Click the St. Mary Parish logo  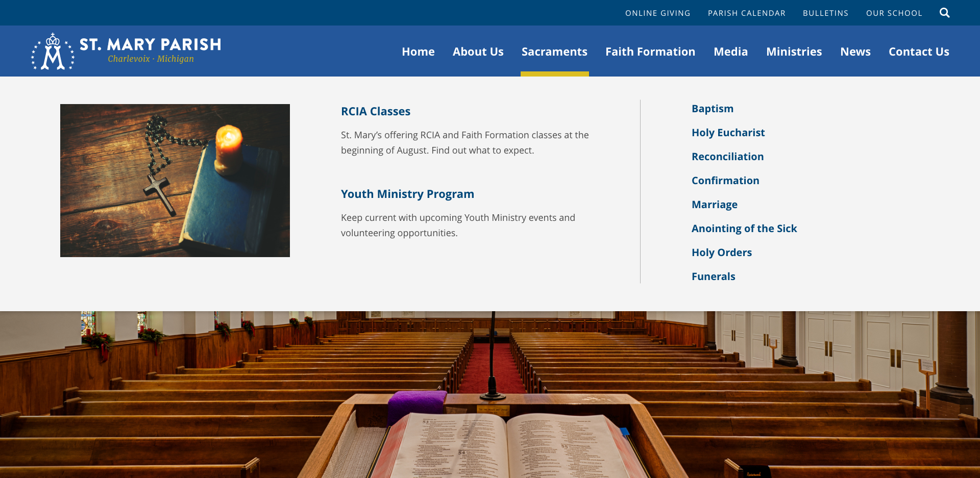point(126,51)
